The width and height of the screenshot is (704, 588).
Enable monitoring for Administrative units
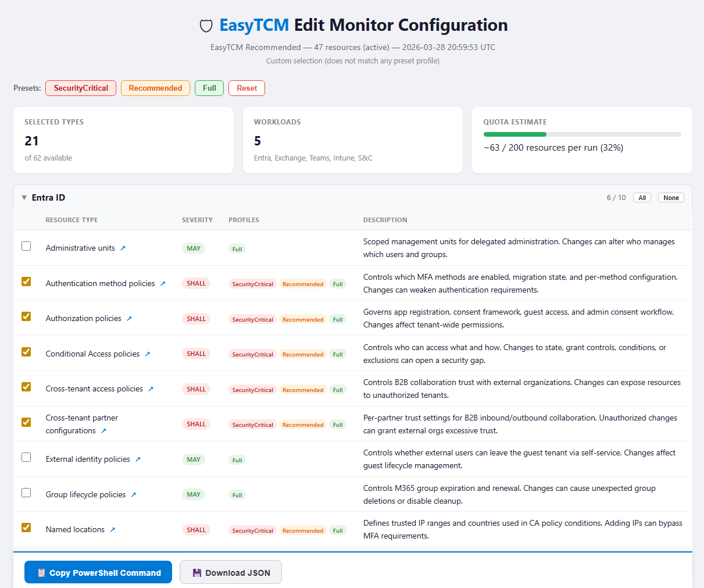click(26, 246)
